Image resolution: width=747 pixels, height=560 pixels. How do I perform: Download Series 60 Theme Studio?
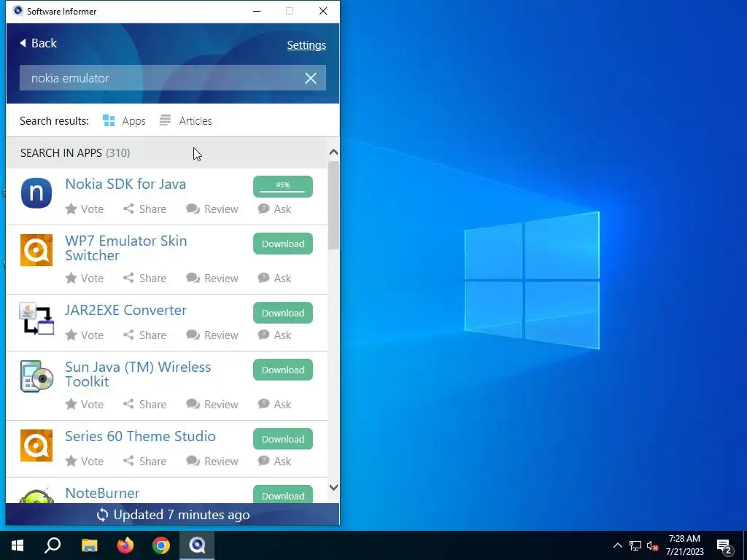click(x=283, y=439)
